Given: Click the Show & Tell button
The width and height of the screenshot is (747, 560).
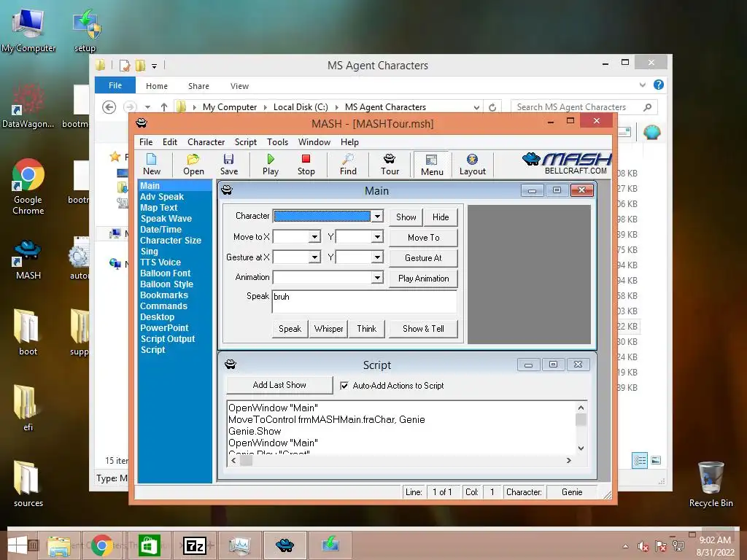Looking at the screenshot, I should pos(424,329).
